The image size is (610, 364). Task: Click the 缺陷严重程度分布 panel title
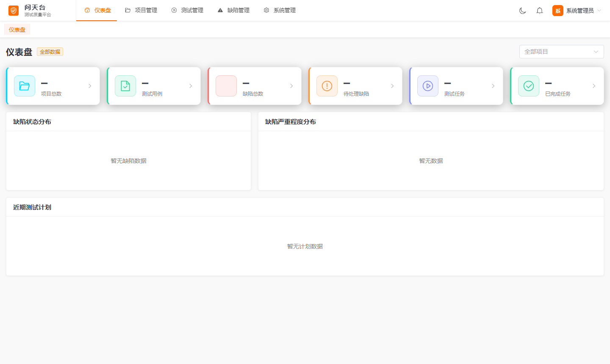291,121
